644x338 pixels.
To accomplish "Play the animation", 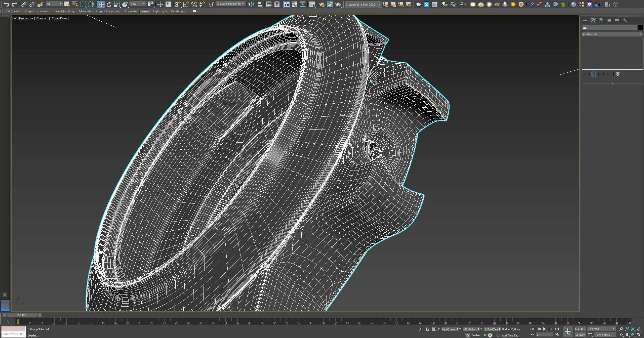I will [544, 329].
